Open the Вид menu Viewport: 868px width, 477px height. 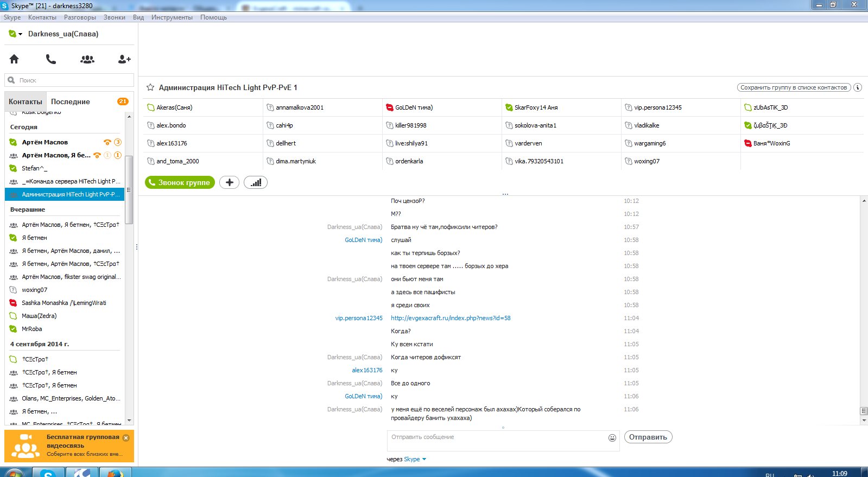[138, 17]
